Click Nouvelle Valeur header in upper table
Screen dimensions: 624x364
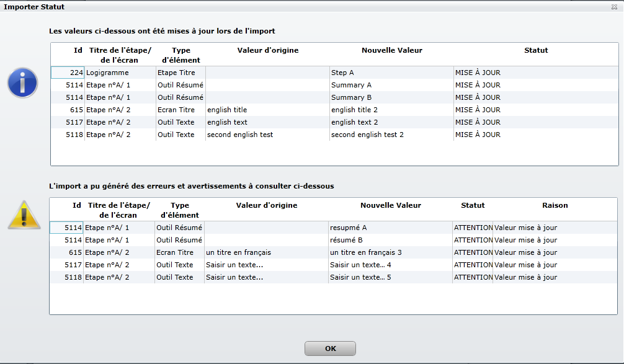tap(391, 50)
